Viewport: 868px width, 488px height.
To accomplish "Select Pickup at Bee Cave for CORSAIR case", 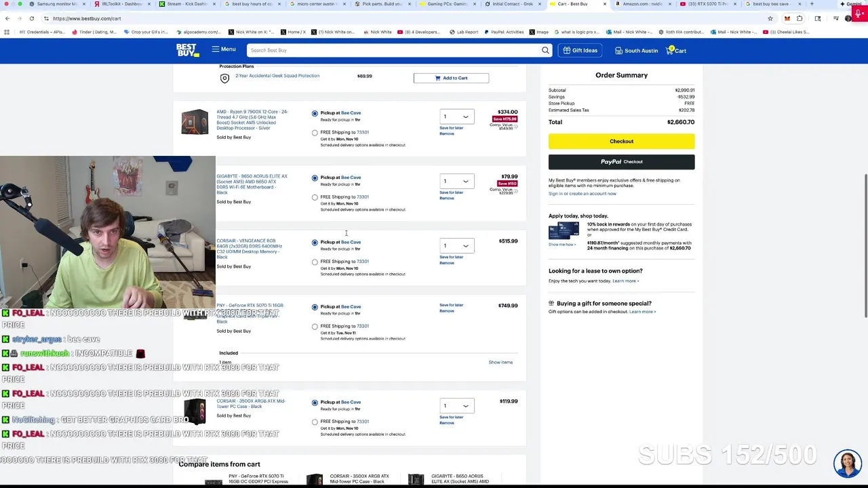I will (x=315, y=403).
